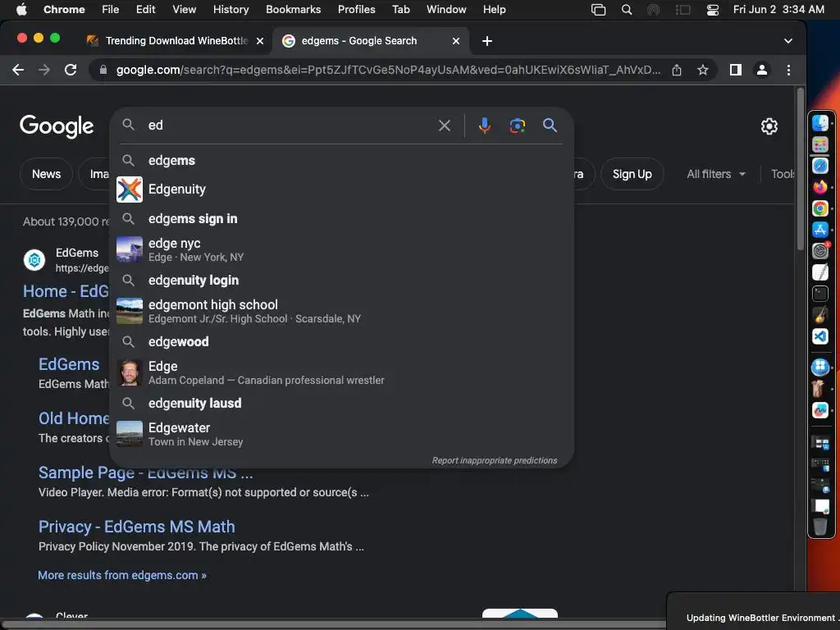Open Launchpad from the Dock

(820, 144)
